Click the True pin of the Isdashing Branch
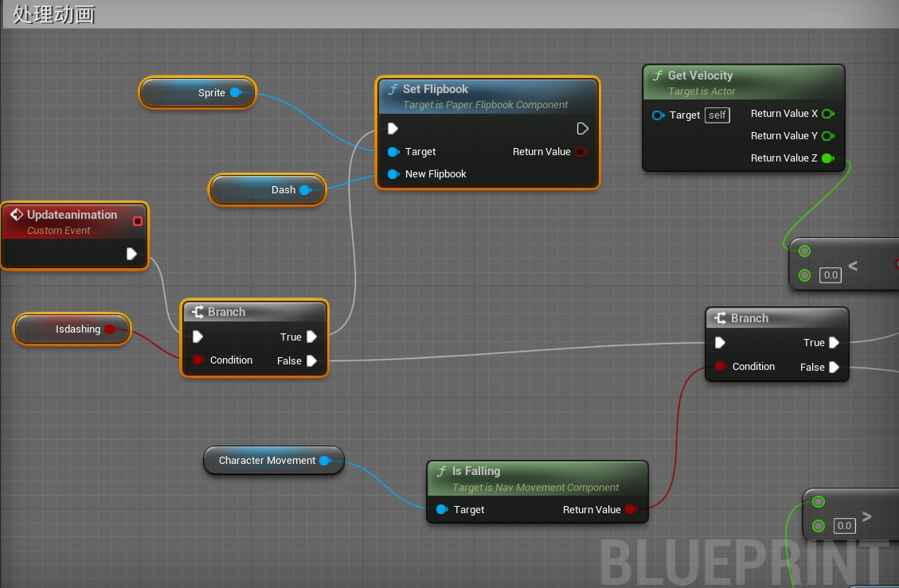The width and height of the screenshot is (899, 588). [312, 337]
